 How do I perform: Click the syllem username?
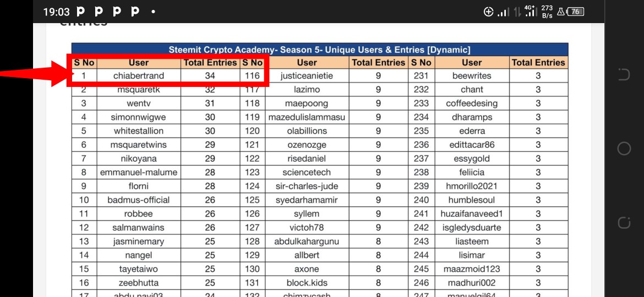tap(307, 214)
